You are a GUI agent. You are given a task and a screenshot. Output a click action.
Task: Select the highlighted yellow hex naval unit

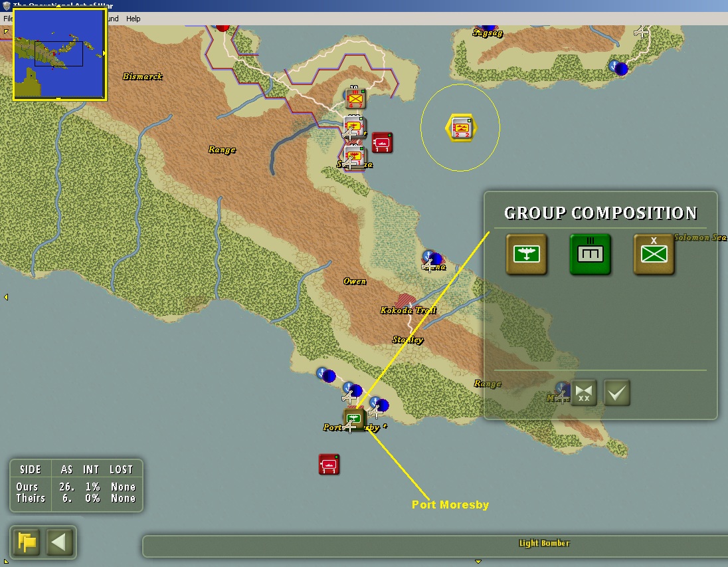click(460, 128)
